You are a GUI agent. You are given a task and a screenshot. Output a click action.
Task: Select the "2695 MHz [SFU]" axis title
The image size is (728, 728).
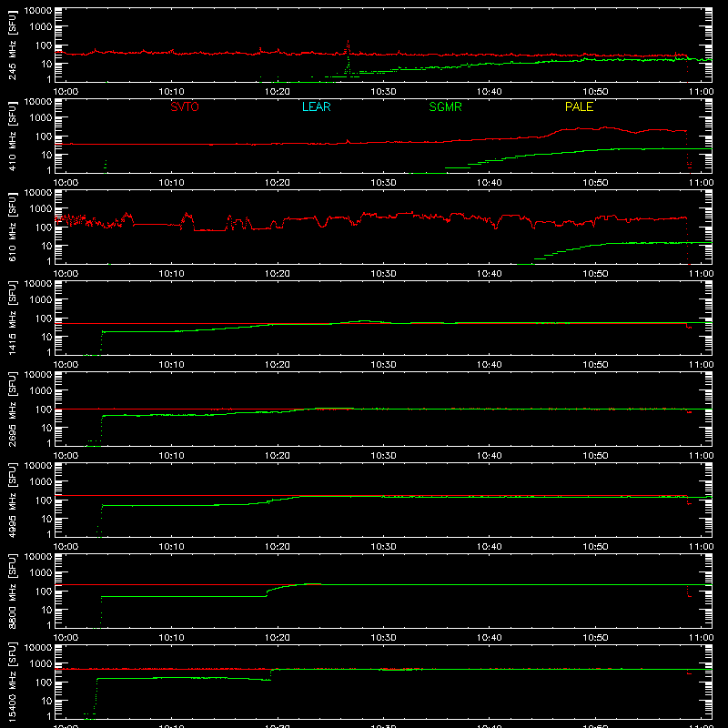tap(13, 409)
